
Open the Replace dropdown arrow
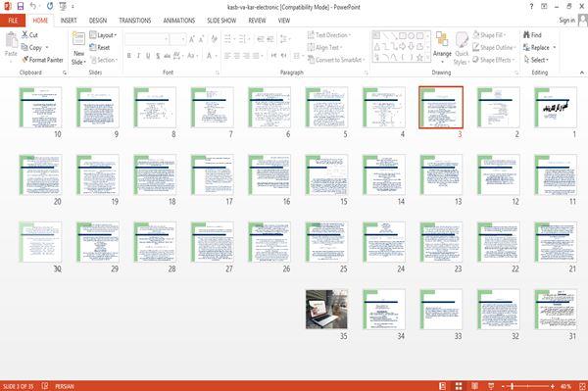coord(555,47)
